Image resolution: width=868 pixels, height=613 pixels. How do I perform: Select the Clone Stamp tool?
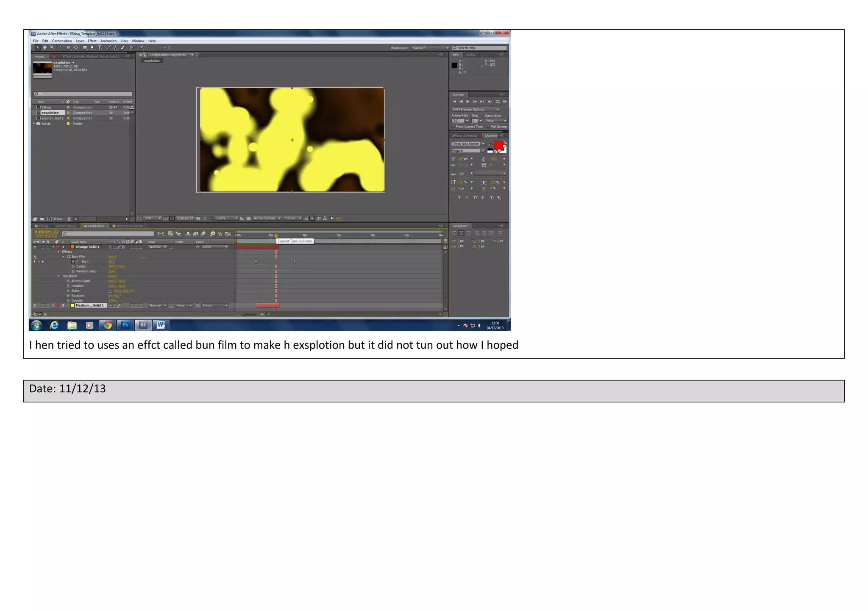click(x=116, y=48)
